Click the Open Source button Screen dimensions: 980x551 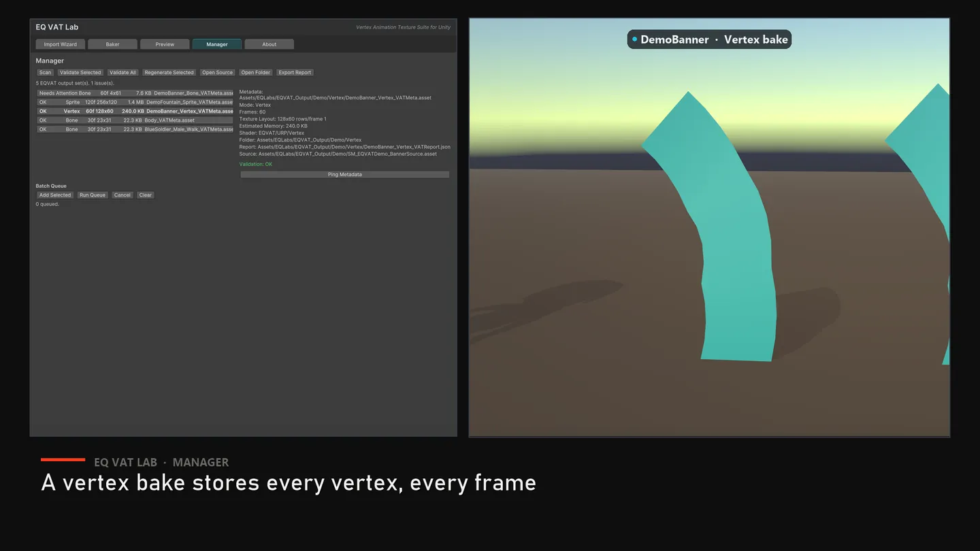point(217,73)
